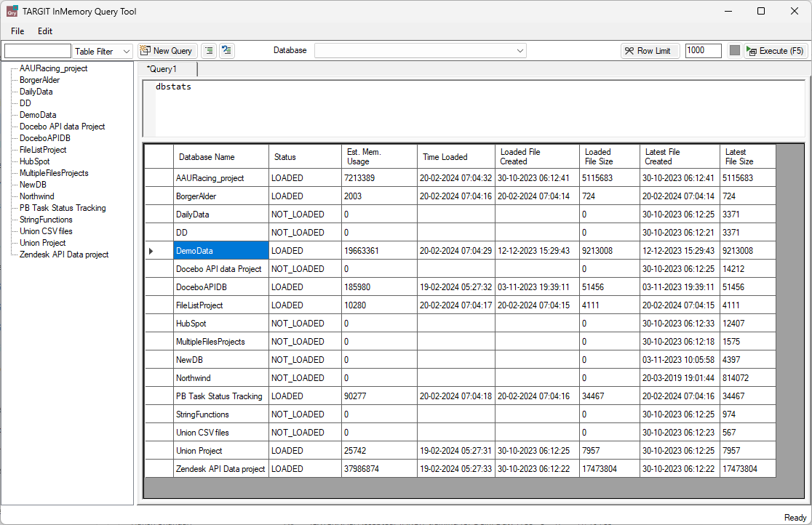Screen dimensions: 812x525
Task: Select Union CSV files in the tree
Action: [46, 231]
